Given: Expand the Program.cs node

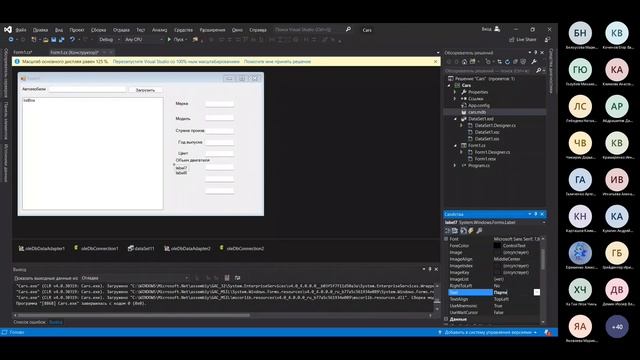Looking at the screenshot, I should [x=455, y=165].
